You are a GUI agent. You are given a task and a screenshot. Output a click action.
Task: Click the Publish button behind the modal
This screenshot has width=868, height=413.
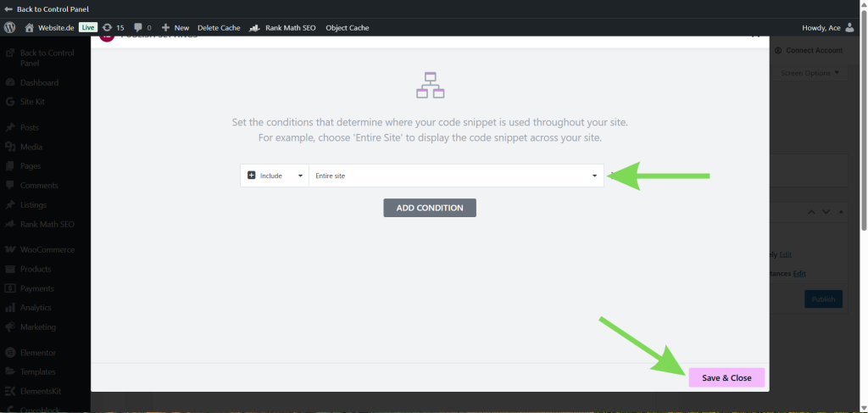[823, 299]
